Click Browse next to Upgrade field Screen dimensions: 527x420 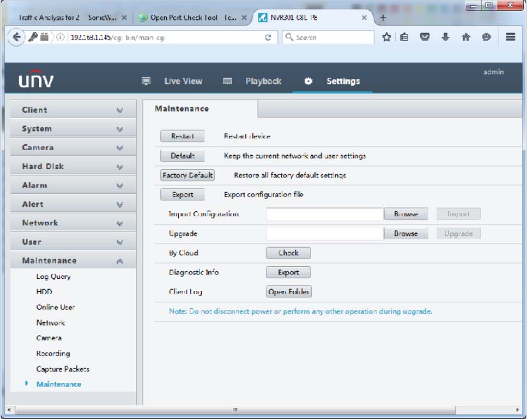[406, 234]
